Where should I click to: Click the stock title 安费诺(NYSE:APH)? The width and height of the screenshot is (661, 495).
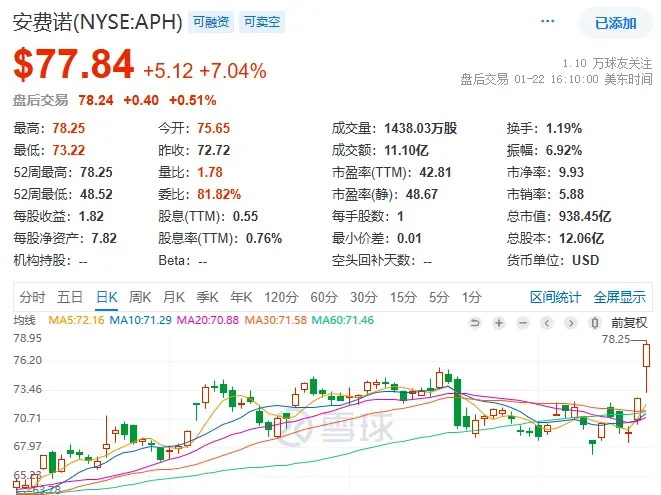(97, 22)
